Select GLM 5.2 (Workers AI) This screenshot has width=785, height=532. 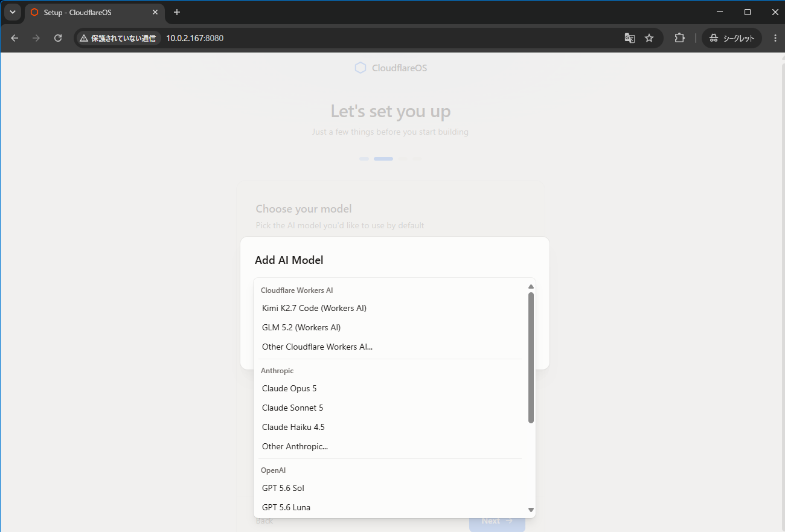point(390,327)
